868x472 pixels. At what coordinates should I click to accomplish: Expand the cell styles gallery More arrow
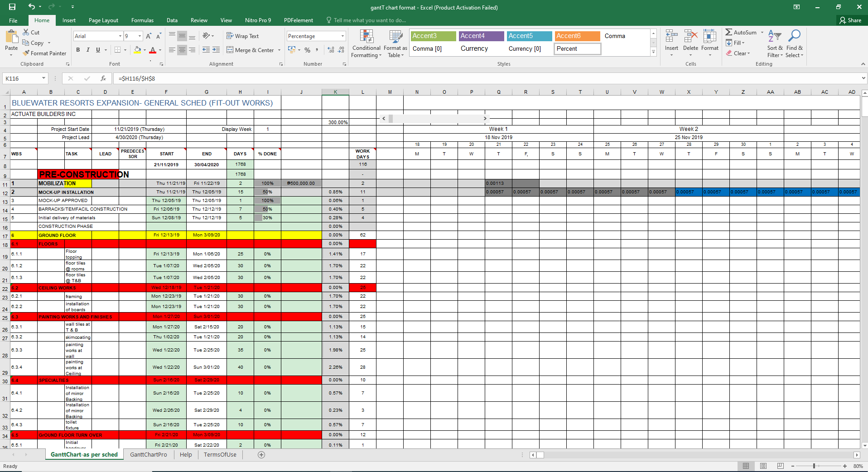(653, 52)
